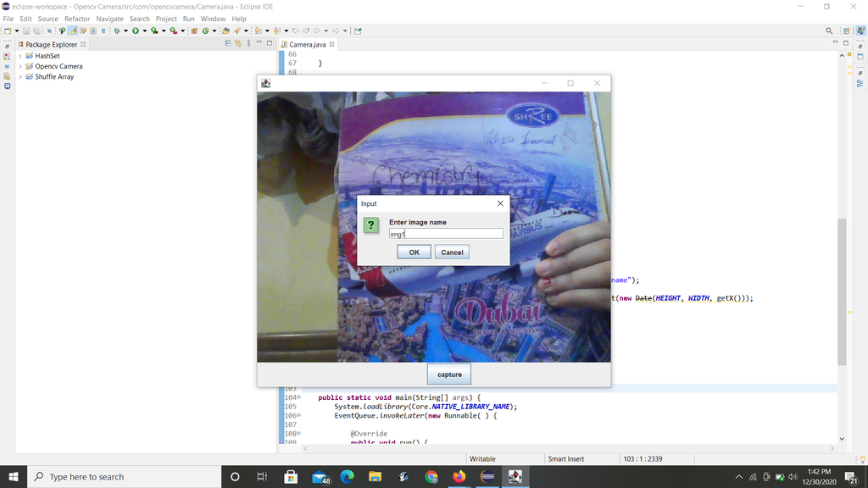This screenshot has height=488, width=868.
Task: Open the New wizard dropdown arrow
Action: coord(17,31)
